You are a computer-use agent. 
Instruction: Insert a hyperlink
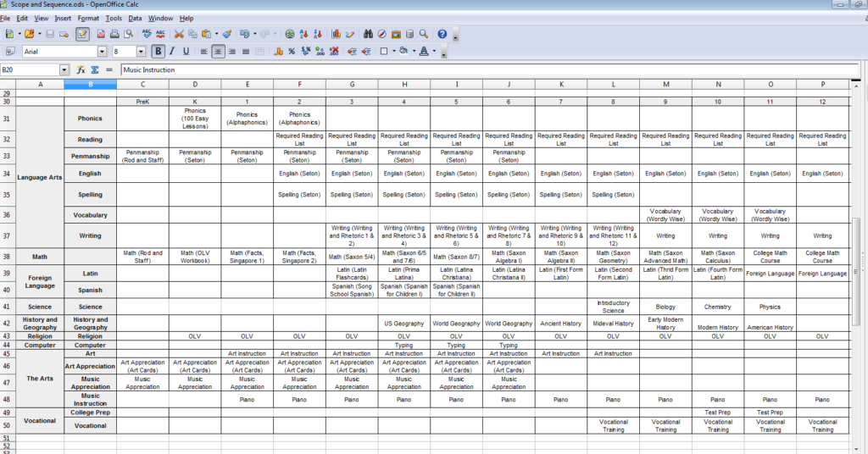(x=290, y=34)
